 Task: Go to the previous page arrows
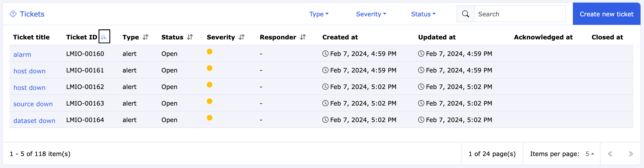610,154
